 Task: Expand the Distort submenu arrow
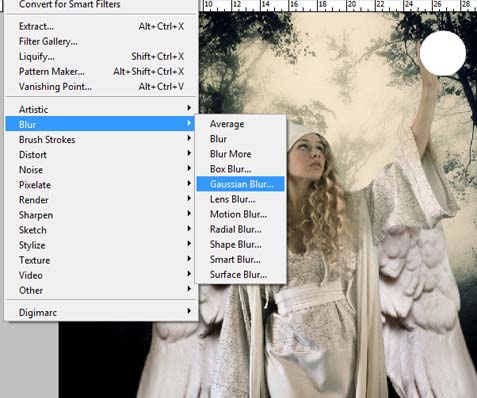tap(189, 153)
